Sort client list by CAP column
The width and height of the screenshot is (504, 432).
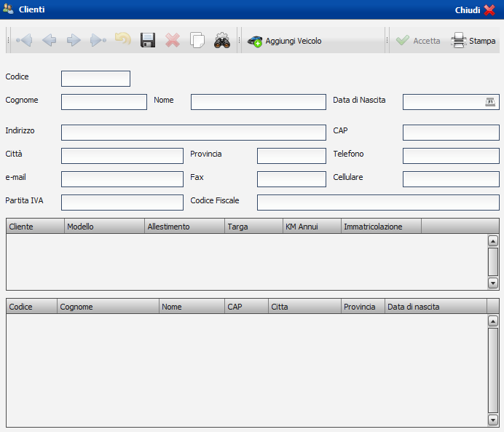tap(246, 306)
